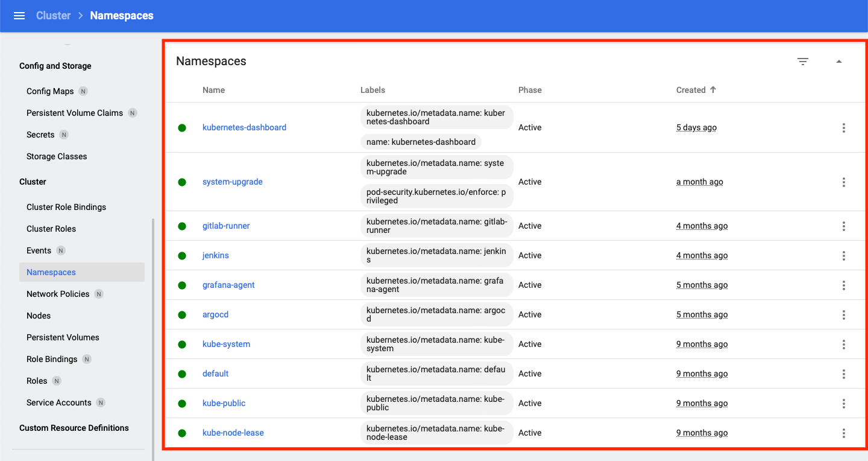Open the jenkins namespace link
868x461 pixels.
point(216,255)
